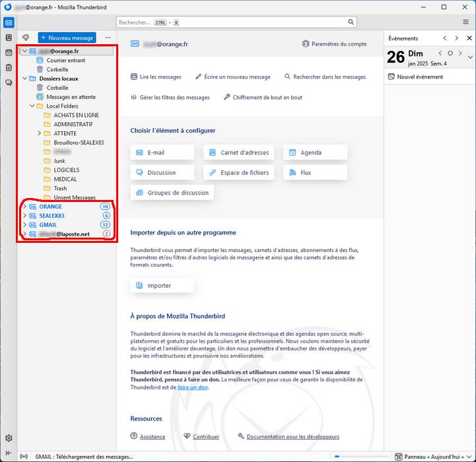Open the Chat space icon
The width and height of the screenshot is (476, 462).
tap(9, 82)
